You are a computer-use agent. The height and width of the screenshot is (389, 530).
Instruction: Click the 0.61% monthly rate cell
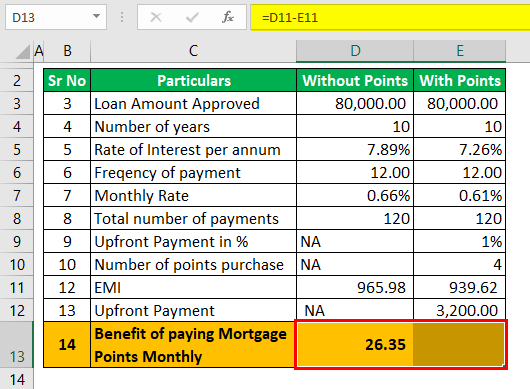pos(460,195)
